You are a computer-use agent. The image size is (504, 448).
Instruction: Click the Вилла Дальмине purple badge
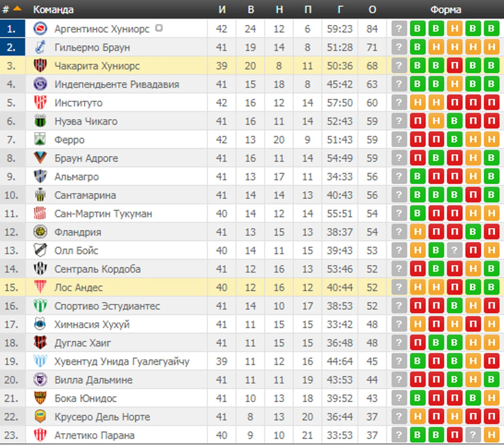pyautogui.click(x=40, y=380)
